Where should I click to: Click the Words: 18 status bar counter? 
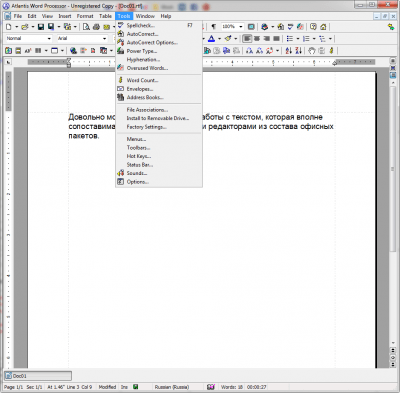[232, 387]
